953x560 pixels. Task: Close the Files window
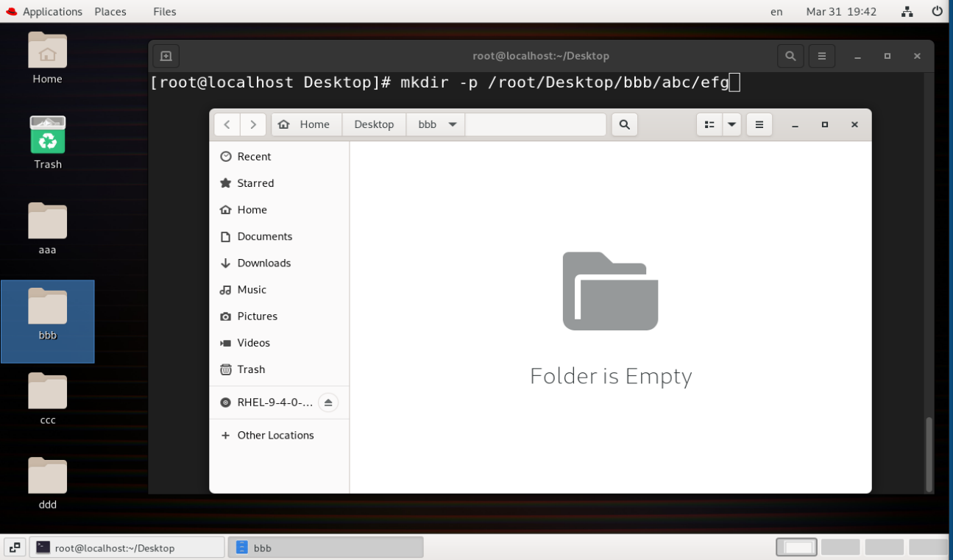pyautogui.click(x=854, y=124)
